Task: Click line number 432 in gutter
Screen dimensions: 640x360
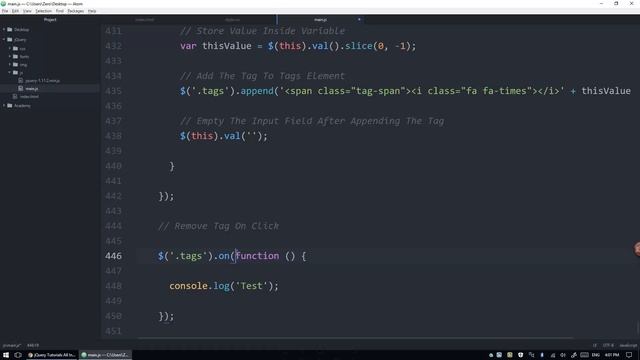Action: pos(113,46)
